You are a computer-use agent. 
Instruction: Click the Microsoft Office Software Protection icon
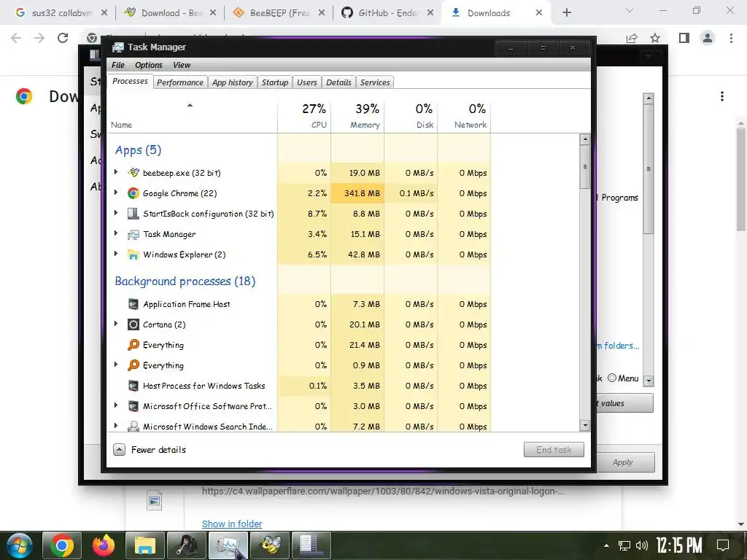click(133, 406)
